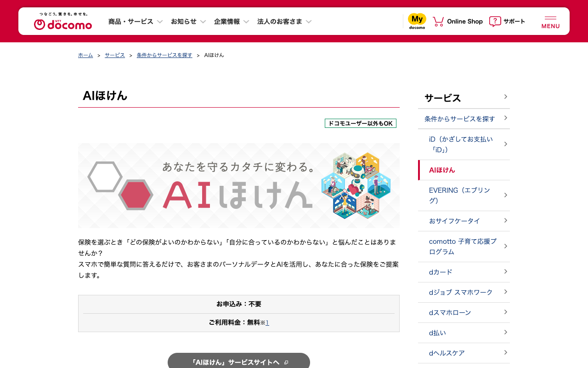Click the ご利用料金：無料 text
588x368 pixels.
pyautogui.click(x=234, y=322)
